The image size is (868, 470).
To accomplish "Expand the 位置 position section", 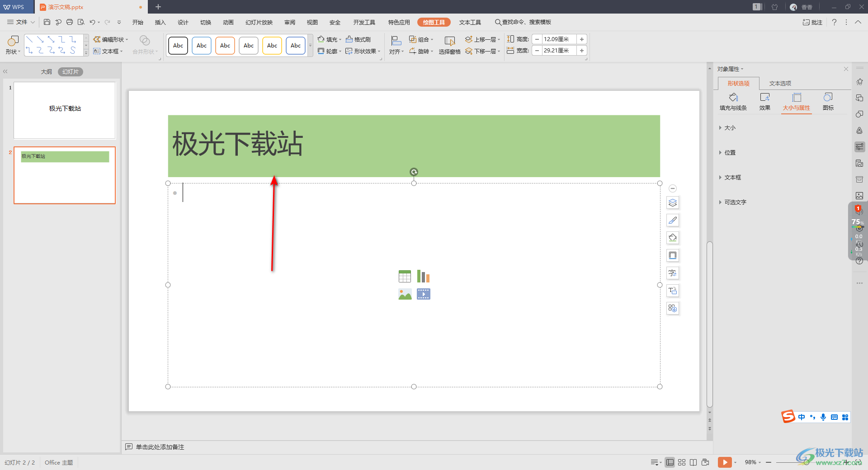I will 727,153.
